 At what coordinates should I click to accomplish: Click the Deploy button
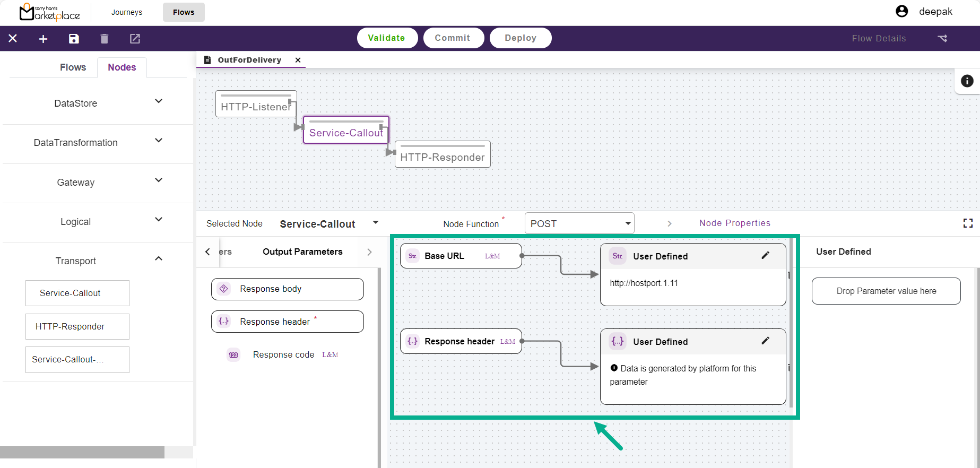tap(520, 38)
